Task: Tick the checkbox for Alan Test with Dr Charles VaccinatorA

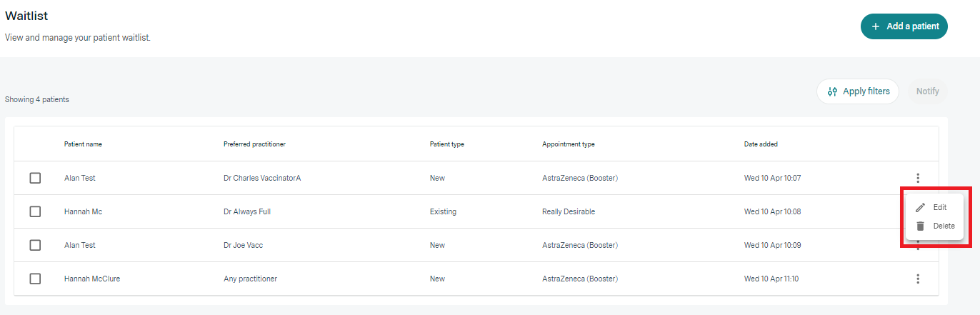Action: [35, 178]
